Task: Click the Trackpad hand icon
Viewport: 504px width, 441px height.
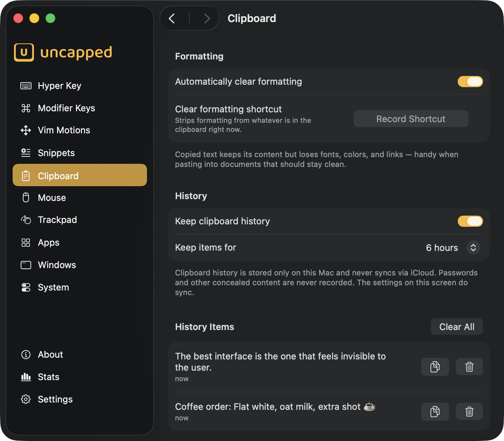Action: [26, 220]
